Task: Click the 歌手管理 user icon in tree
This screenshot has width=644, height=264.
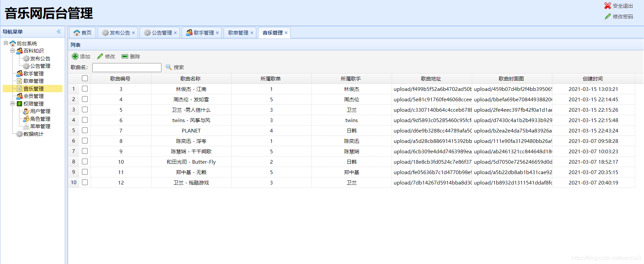Action: coord(19,73)
